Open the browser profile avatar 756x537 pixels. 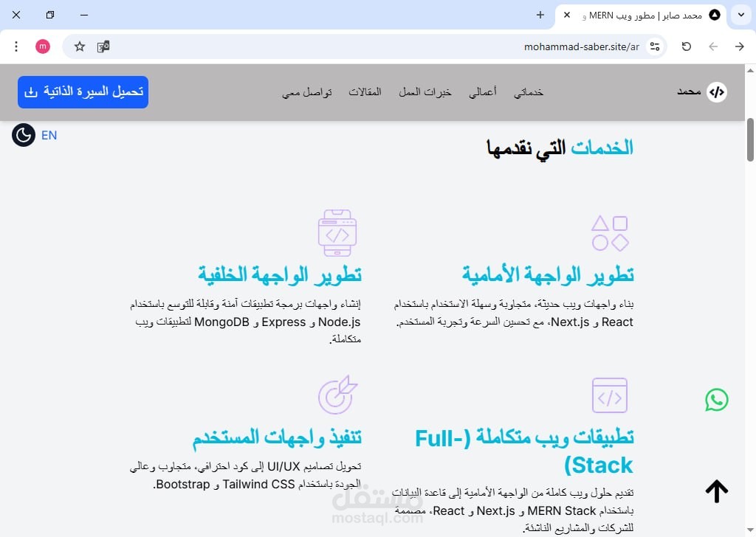43,46
